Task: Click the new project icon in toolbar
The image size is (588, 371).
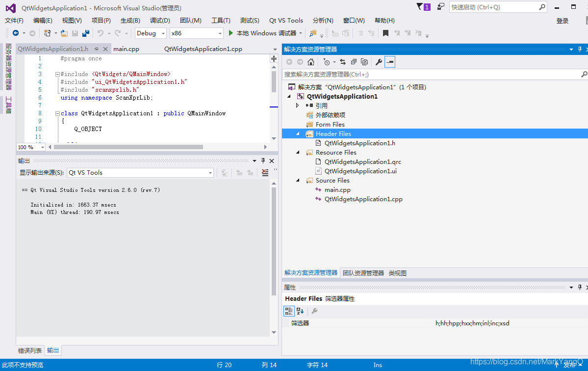Action: (x=47, y=33)
